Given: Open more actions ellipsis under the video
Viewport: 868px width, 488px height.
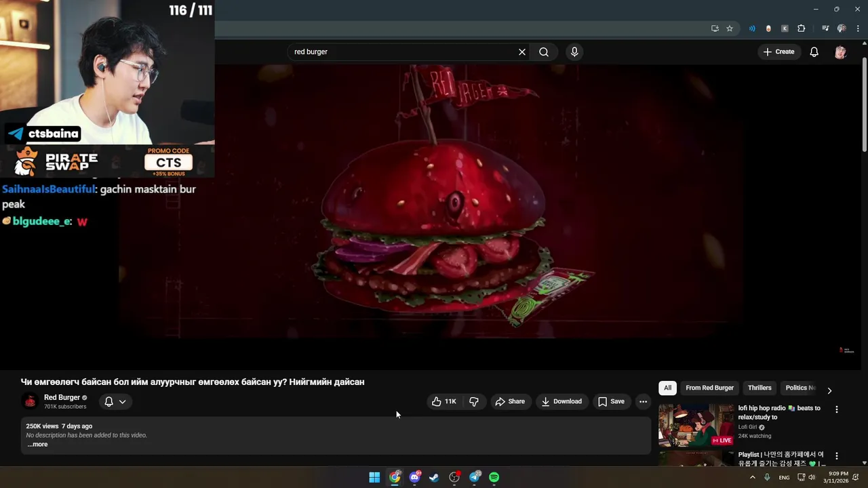Looking at the screenshot, I should [643, 401].
